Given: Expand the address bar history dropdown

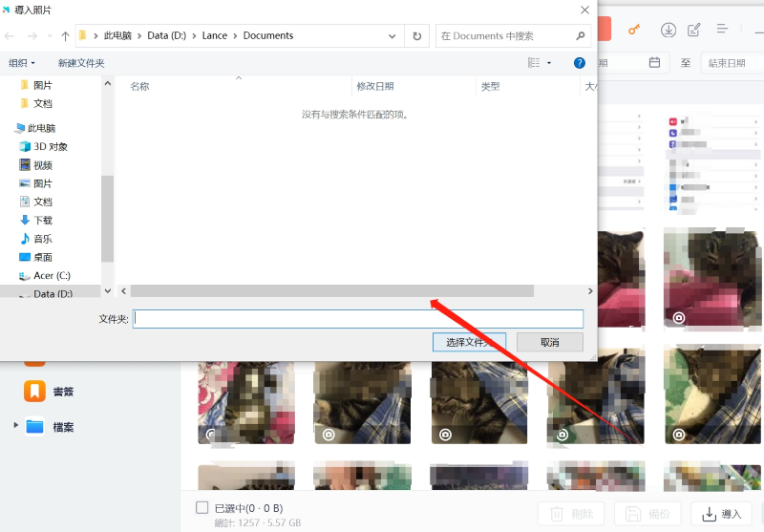Looking at the screenshot, I should tap(392, 36).
